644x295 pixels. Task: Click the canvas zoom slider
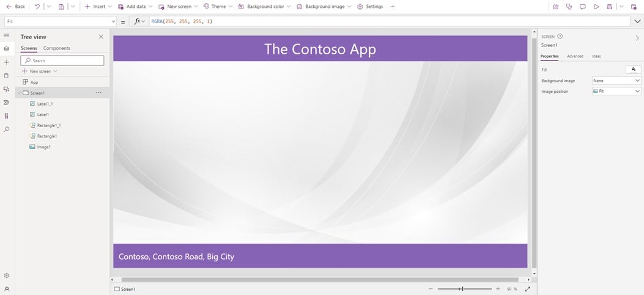(465, 289)
